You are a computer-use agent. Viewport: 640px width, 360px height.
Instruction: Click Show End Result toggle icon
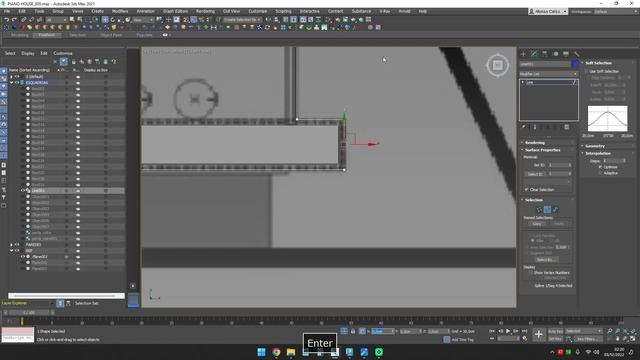click(x=535, y=127)
